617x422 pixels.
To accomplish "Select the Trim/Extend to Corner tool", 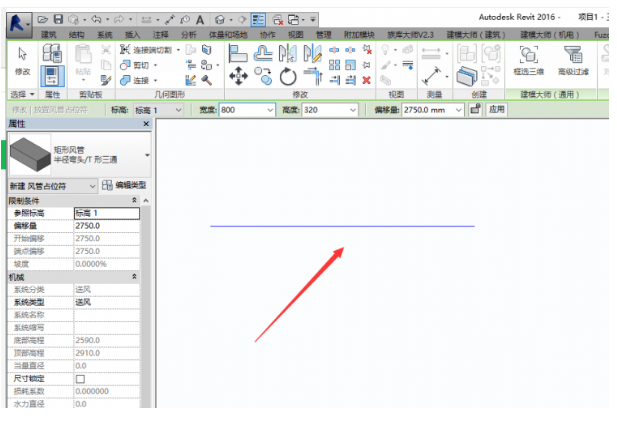I will tap(313, 76).
